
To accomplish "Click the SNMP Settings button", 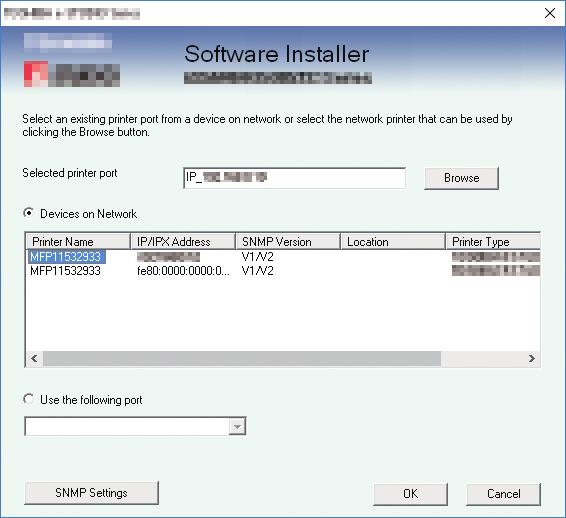I will pyautogui.click(x=91, y=493).
